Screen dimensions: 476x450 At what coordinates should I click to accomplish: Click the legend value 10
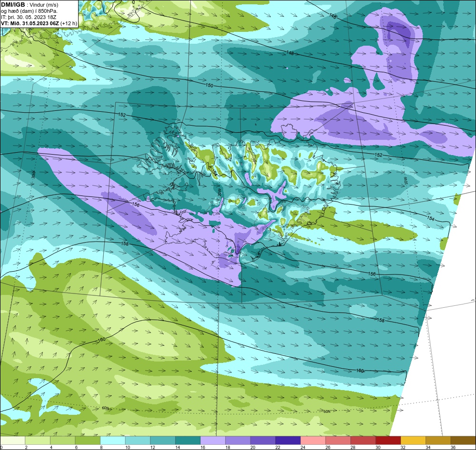coord(128,447)
